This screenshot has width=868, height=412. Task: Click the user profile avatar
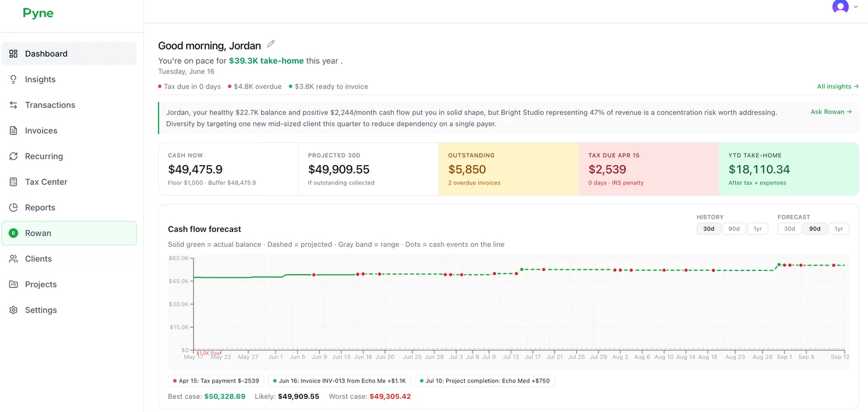point(840,7)
